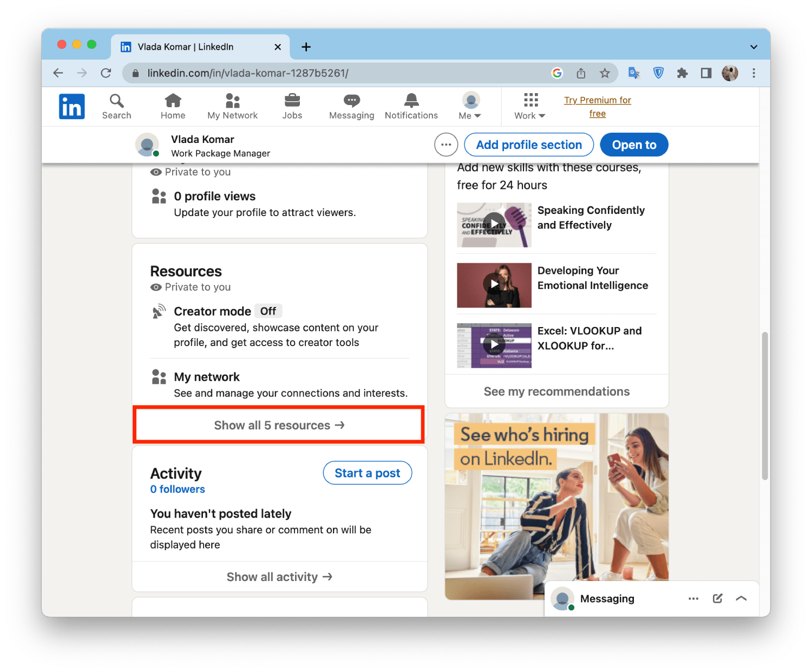Screen dimensions: 812x672
Task: Collapse the Messaging panel chevron
Action: tap(741, 598)
